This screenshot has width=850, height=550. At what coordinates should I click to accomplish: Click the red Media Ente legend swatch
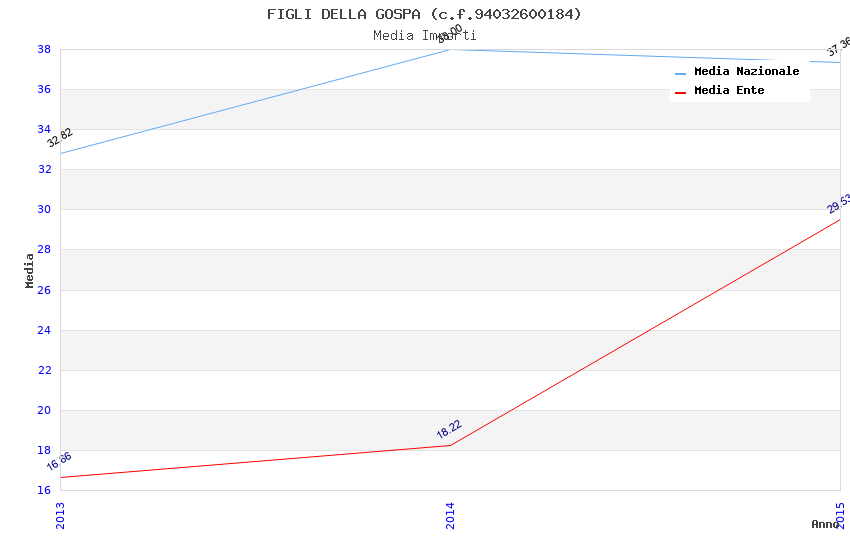coord(681,92)
